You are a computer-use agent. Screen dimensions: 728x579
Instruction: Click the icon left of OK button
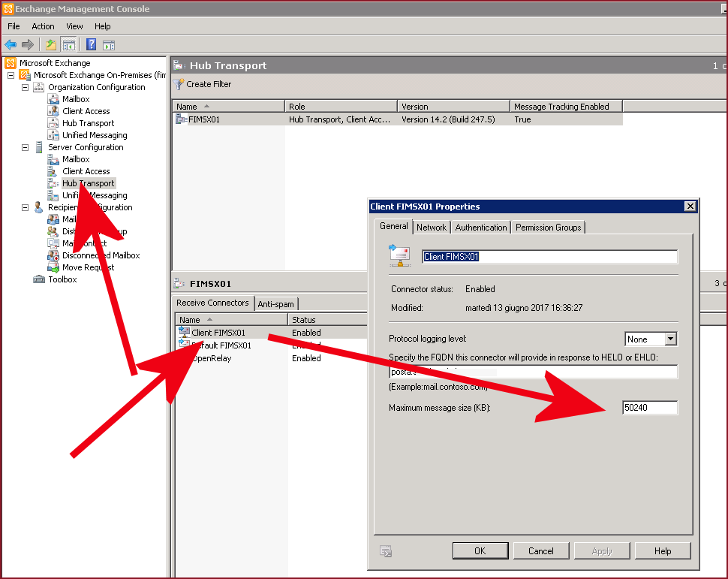coord(386,551)
